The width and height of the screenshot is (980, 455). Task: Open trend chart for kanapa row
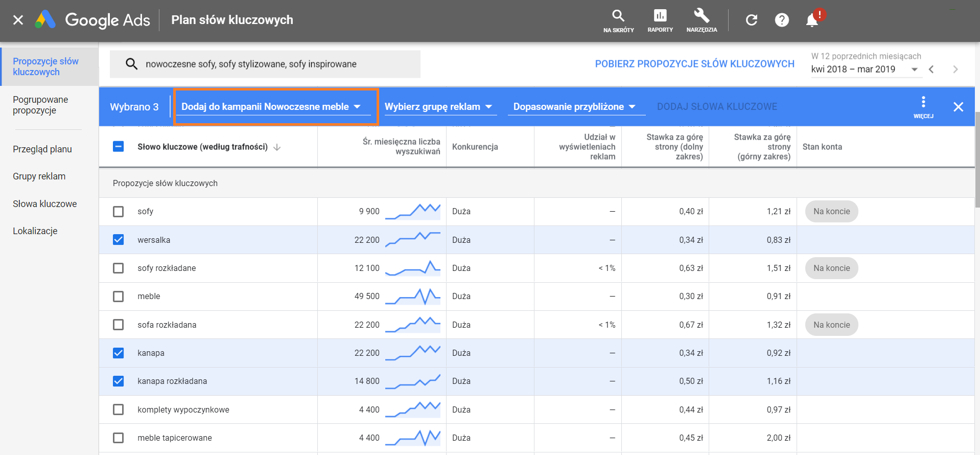tap(413, 353)
